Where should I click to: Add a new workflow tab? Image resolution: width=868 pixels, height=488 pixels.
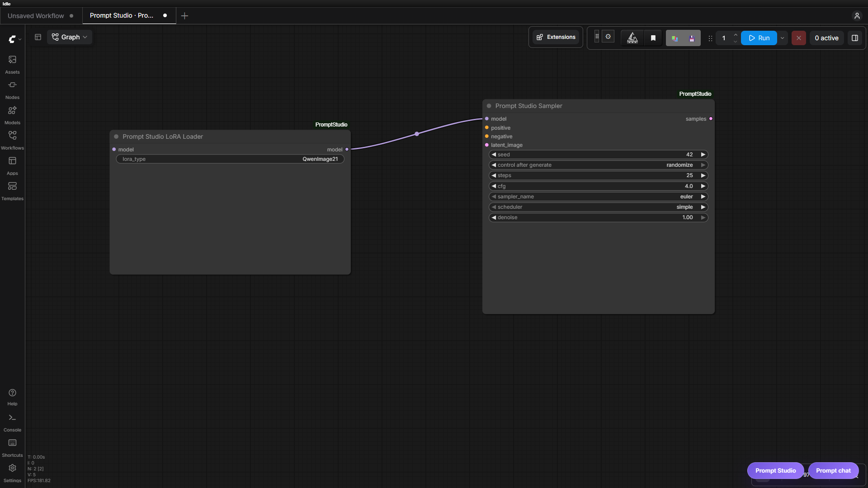184,16
